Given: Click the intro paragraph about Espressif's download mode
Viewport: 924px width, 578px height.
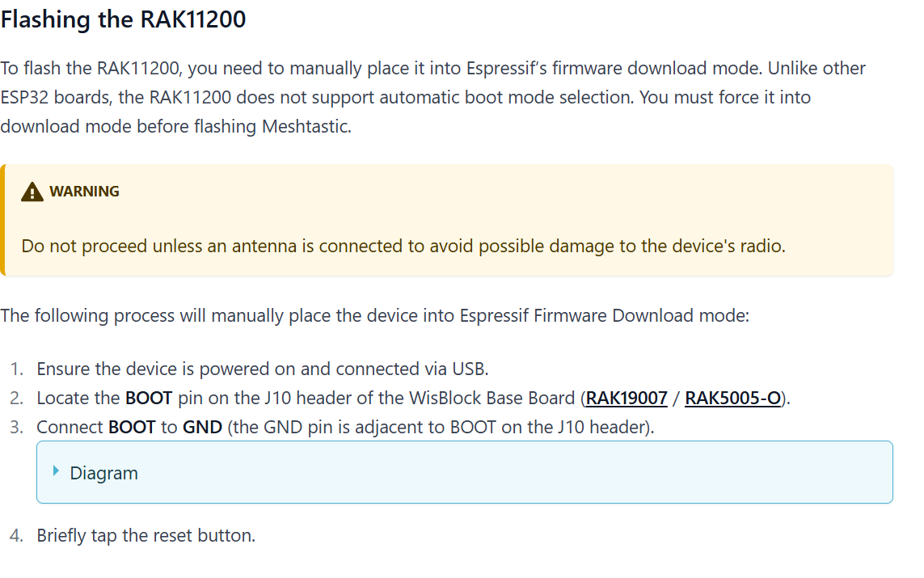Looking at the screenshot, I should (x=432, y=68).
